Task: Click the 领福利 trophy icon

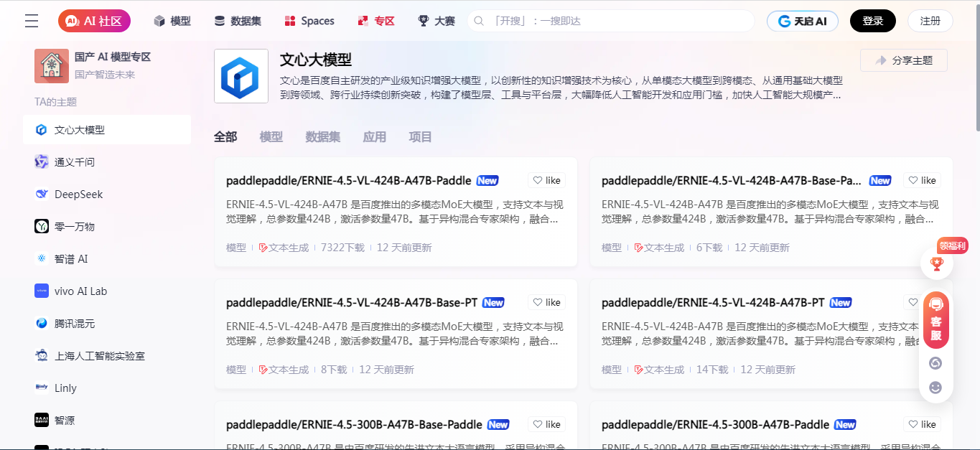Action: [937, 263]
